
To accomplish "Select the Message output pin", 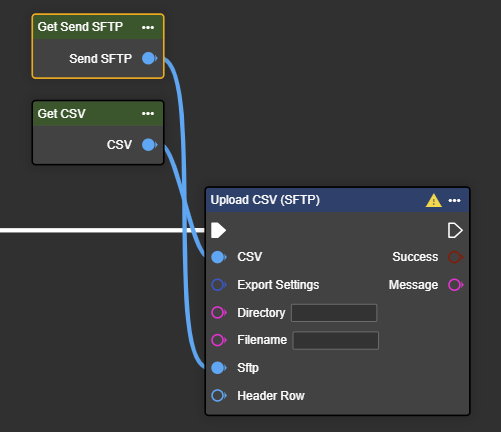I will [456, 285].
